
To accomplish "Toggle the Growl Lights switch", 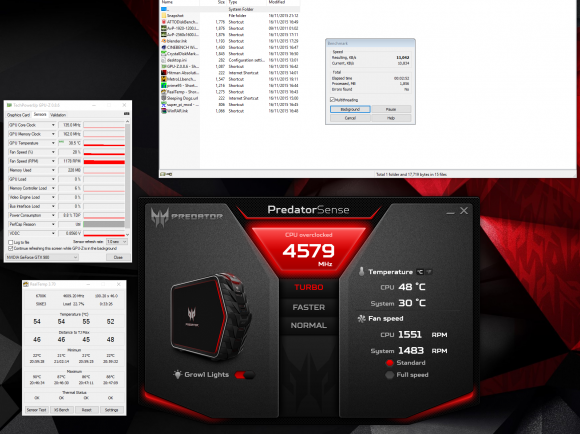I will click(245, 375).
